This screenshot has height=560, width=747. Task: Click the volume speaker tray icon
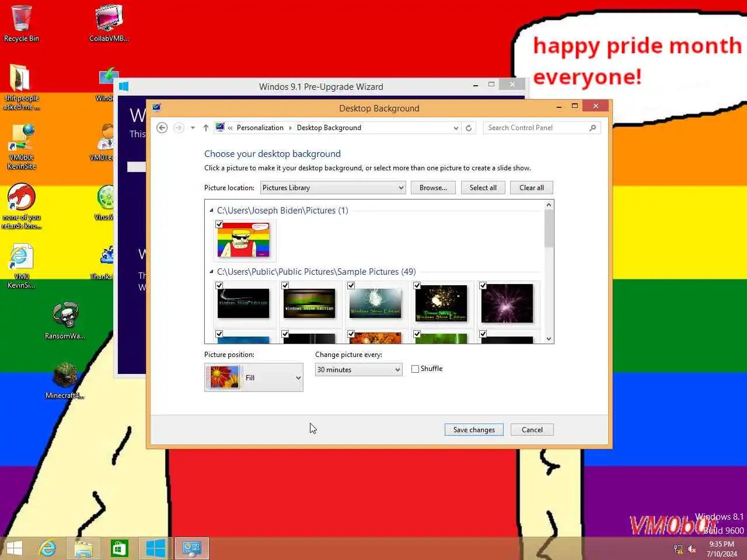[x=692, y=549]
